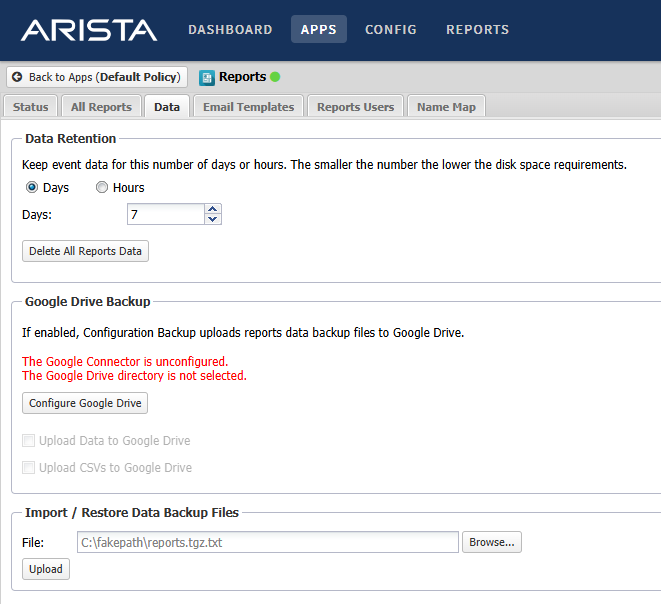Click Browse to choose backup file
661x604 pixels.
(491, 542)
